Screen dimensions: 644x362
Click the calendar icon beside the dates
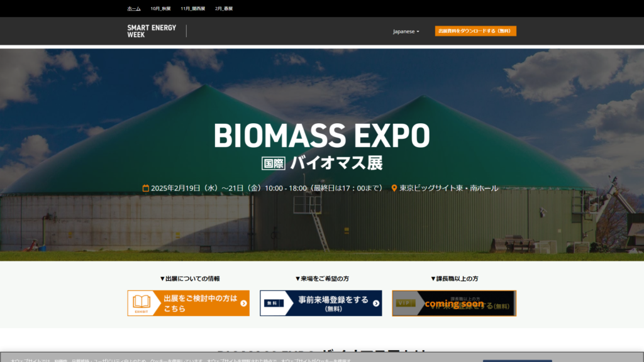(145, 188)
